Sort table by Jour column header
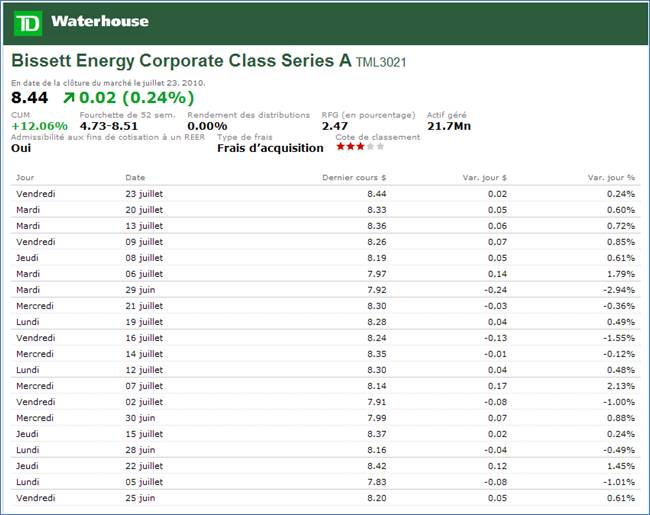This screenshot has height=515, width=650. click(x=26, y=177)
